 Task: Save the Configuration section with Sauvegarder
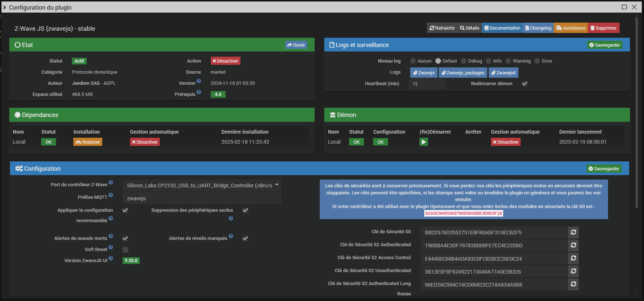[x=604, y=168]
